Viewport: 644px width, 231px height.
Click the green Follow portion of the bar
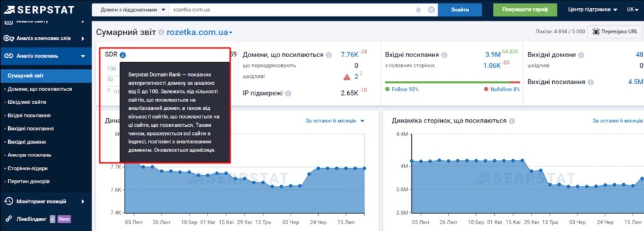tap(447, 82)
